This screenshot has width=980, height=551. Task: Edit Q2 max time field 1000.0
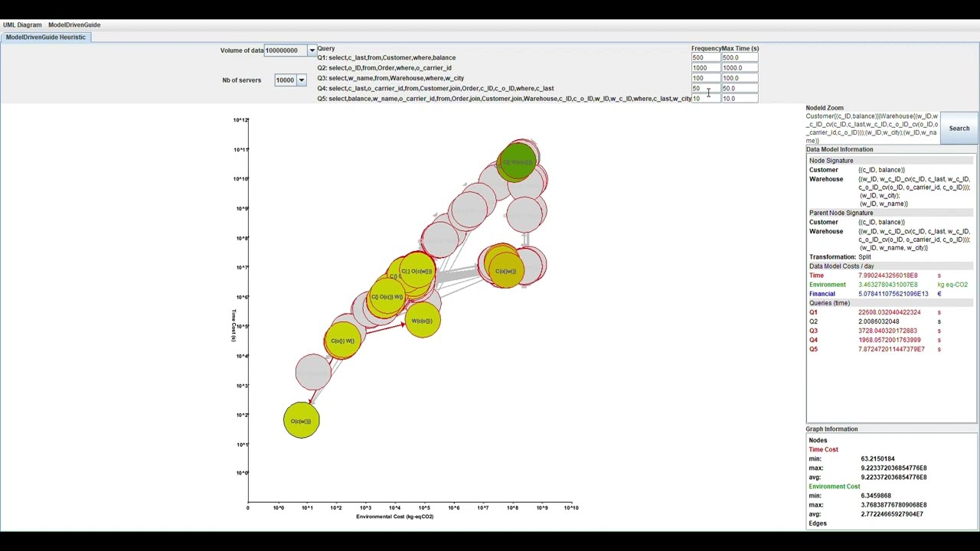(740, 67)
